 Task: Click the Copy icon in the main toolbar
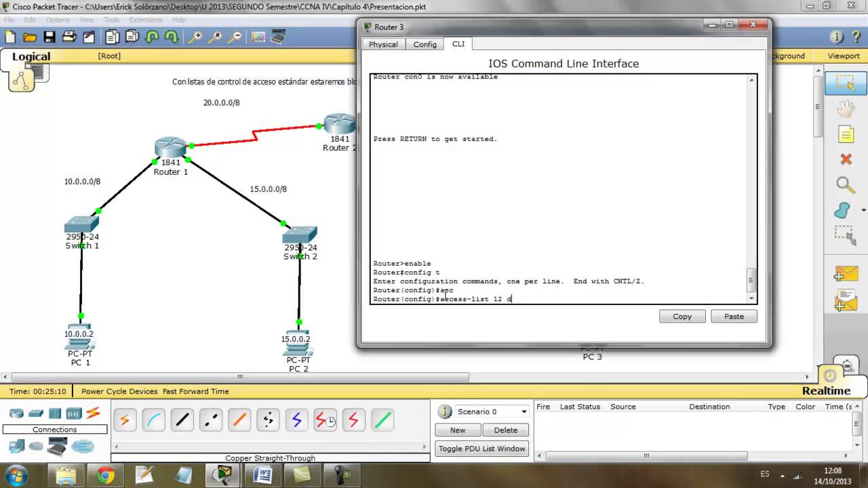point(113,37)
